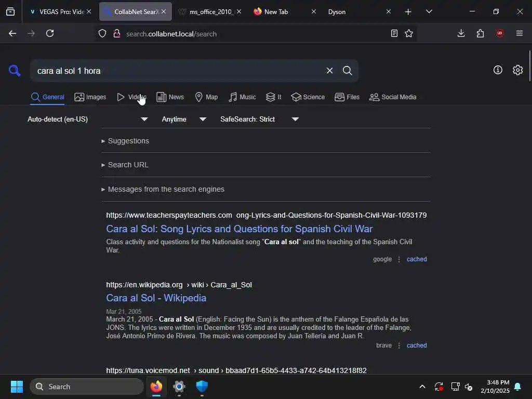Show hidden system tray icons

(x=422, y=387)
